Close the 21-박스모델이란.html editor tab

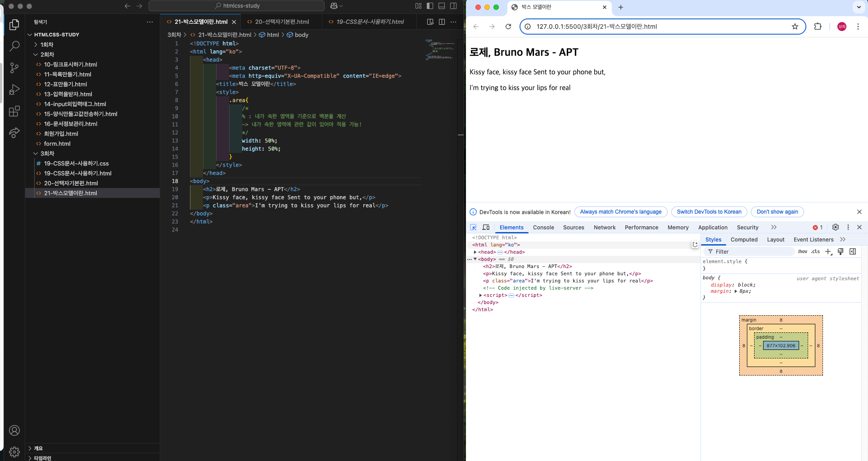click(x=234, y=22)
